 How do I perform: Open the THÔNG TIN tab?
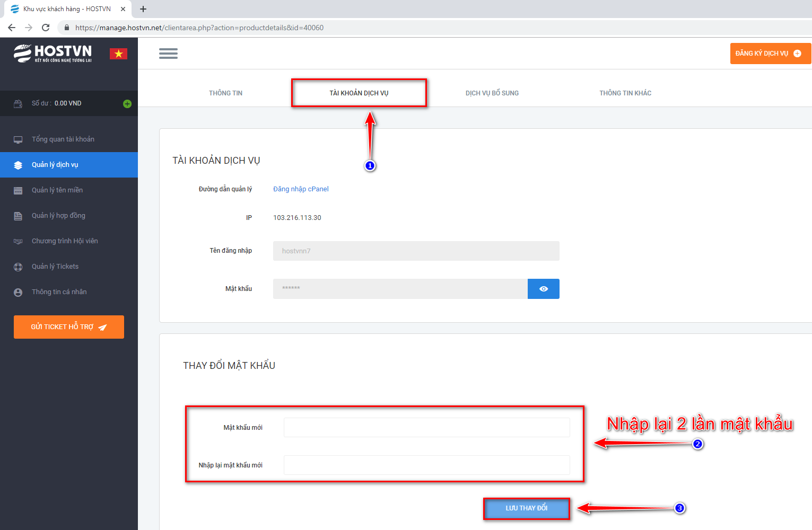[225, 93]
